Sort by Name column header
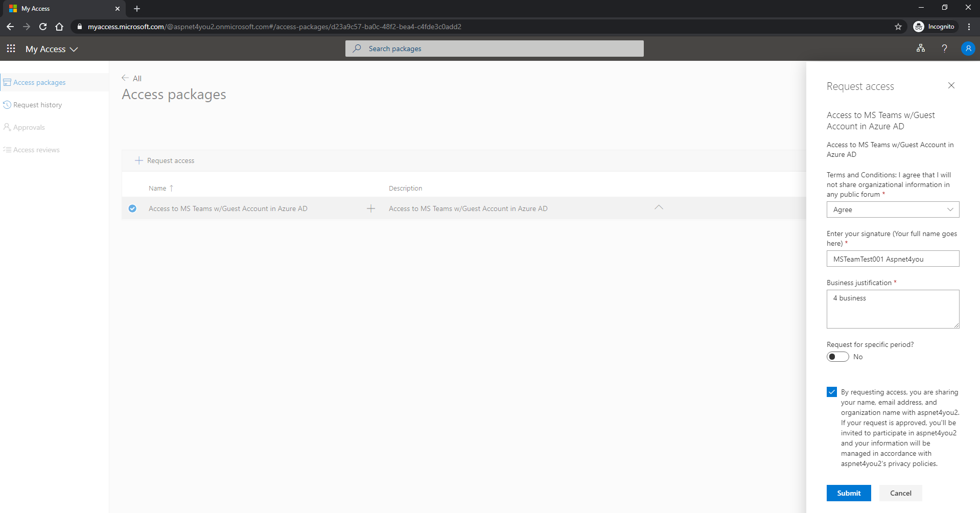 [x=160, y=188]
